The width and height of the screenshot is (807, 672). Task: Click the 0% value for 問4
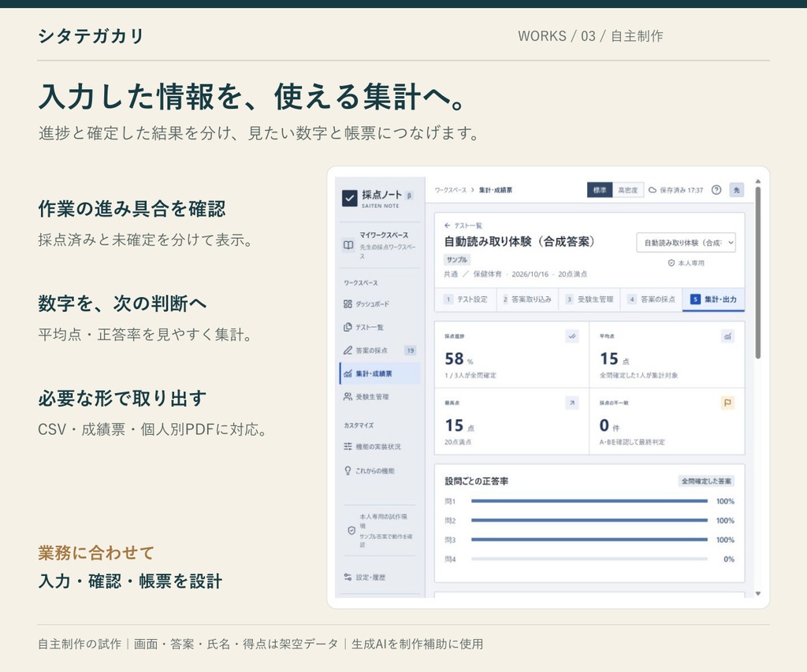729,559
